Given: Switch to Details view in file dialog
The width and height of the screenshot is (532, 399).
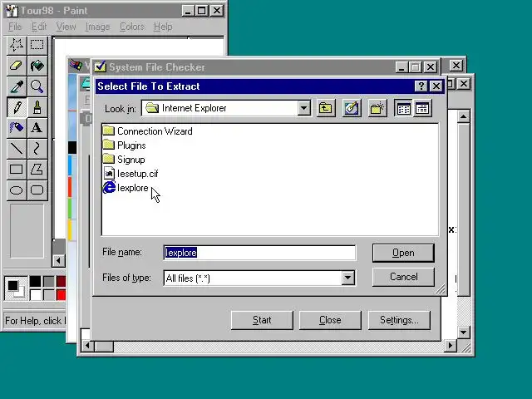Looking at the screenshot, I should click(x=422, y=109).
